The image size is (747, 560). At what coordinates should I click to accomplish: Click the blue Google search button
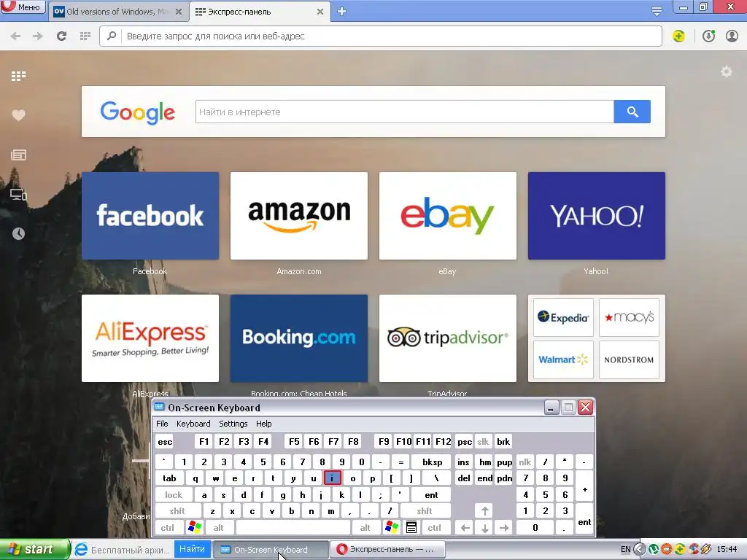tap(632, 112)
